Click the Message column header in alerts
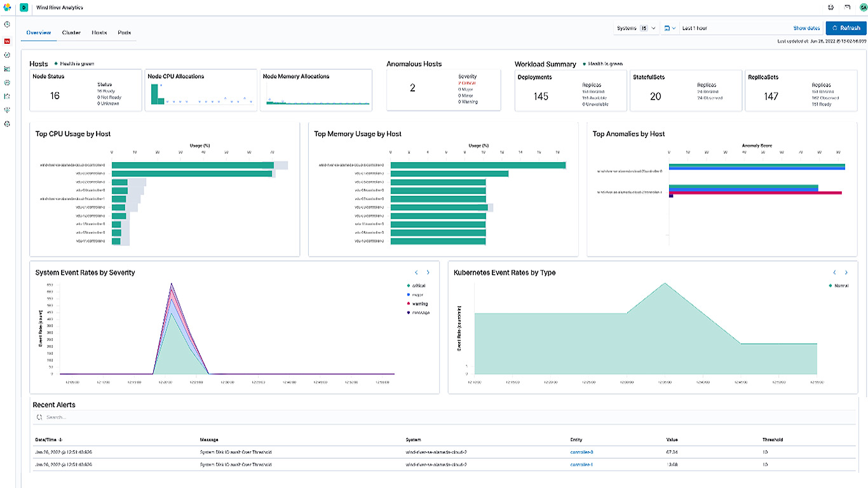 tap(210, 440)
